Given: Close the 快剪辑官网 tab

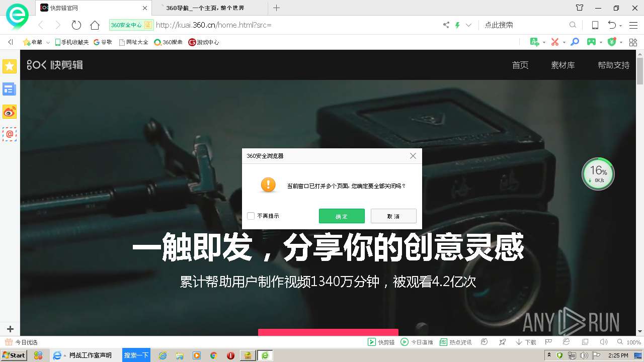Looking at the screenshot, I should click(x=145, y=8).
